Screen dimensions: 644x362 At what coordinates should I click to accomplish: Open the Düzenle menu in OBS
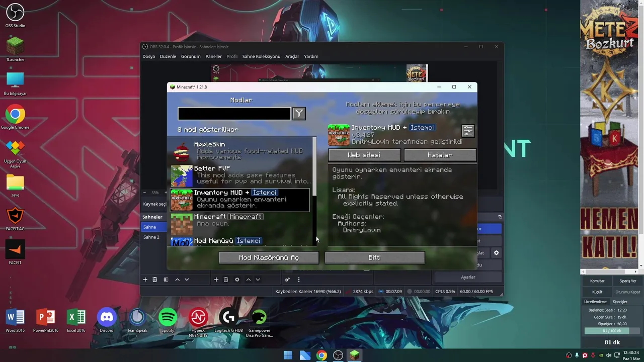pos(168,56)
